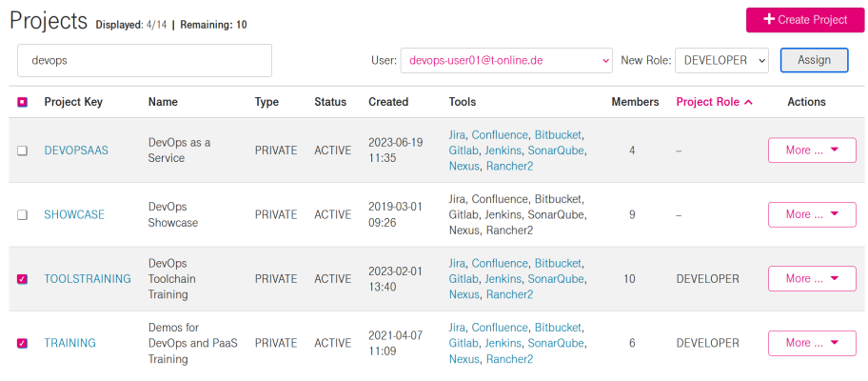Select the name 'DevOps Toolchain Training'
868x381 pixels.
(172, 278)
